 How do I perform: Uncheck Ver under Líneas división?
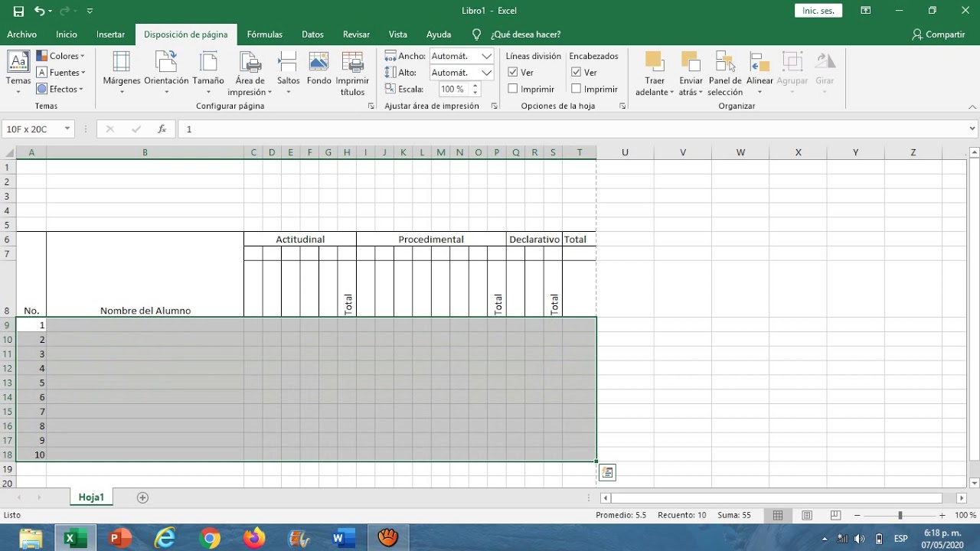point(513,72)
